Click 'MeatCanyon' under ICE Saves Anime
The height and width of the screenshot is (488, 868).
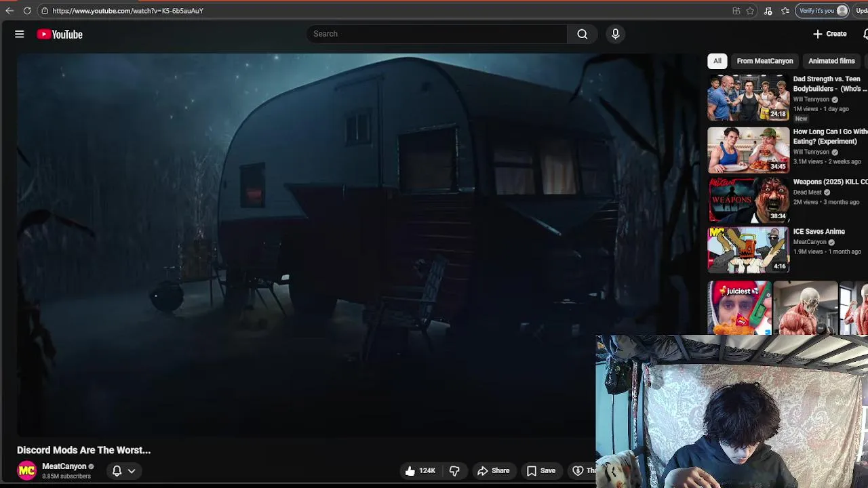pyautogui.click(x=810, y=242)
